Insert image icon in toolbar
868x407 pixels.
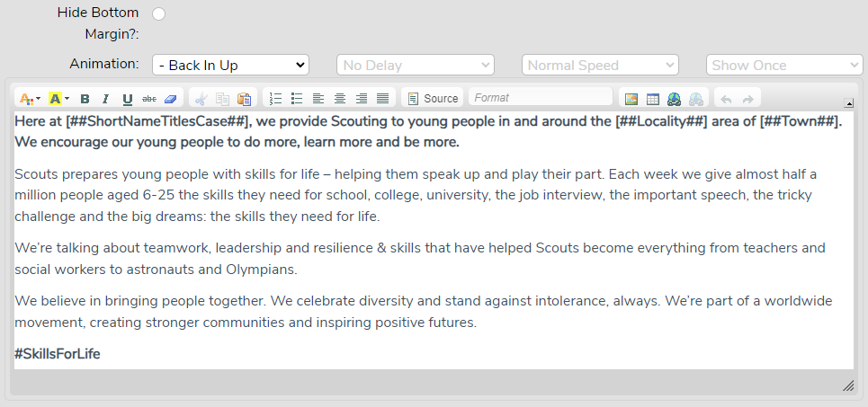[x=631, y=99]
